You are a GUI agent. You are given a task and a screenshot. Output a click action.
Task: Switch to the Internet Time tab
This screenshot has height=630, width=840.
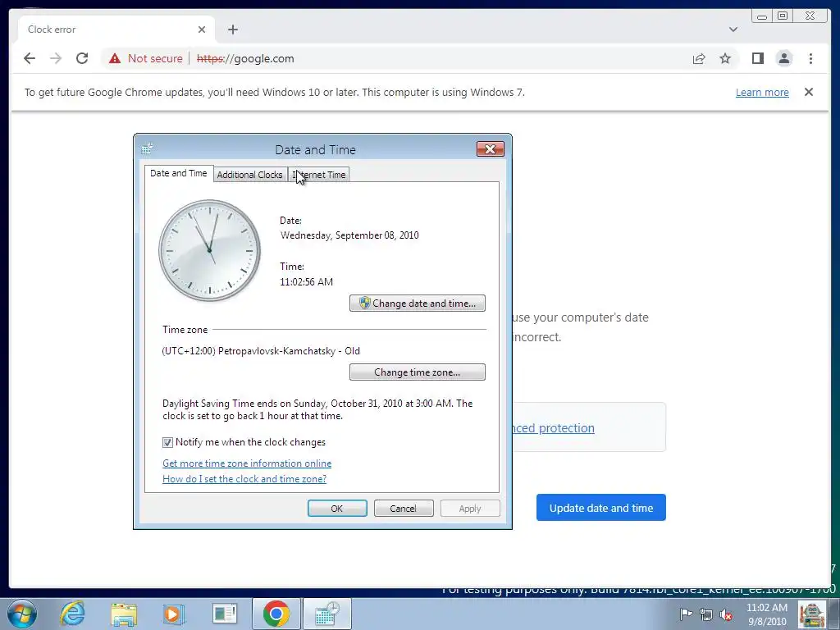point(319,175)
